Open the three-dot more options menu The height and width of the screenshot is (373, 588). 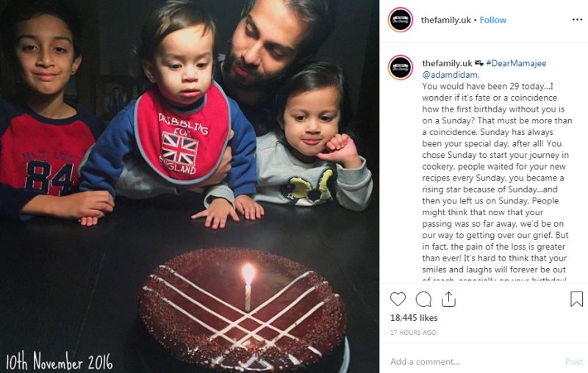[577, 20]
